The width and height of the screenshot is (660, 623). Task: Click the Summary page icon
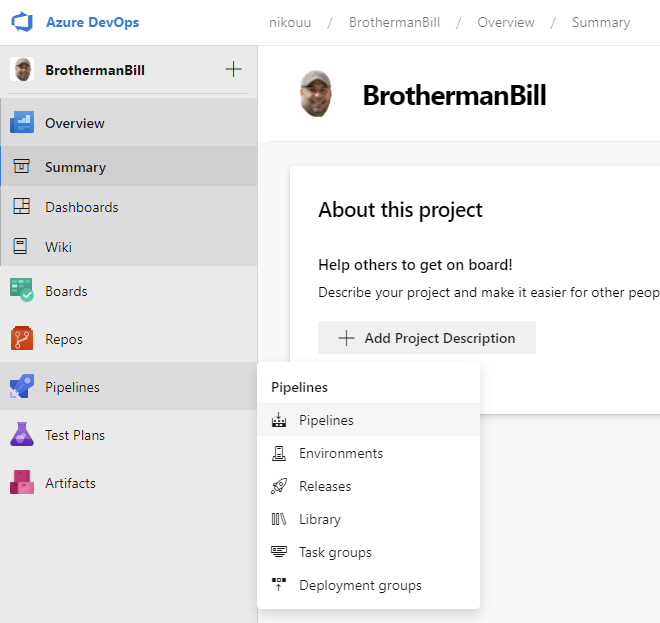(21, 166)
